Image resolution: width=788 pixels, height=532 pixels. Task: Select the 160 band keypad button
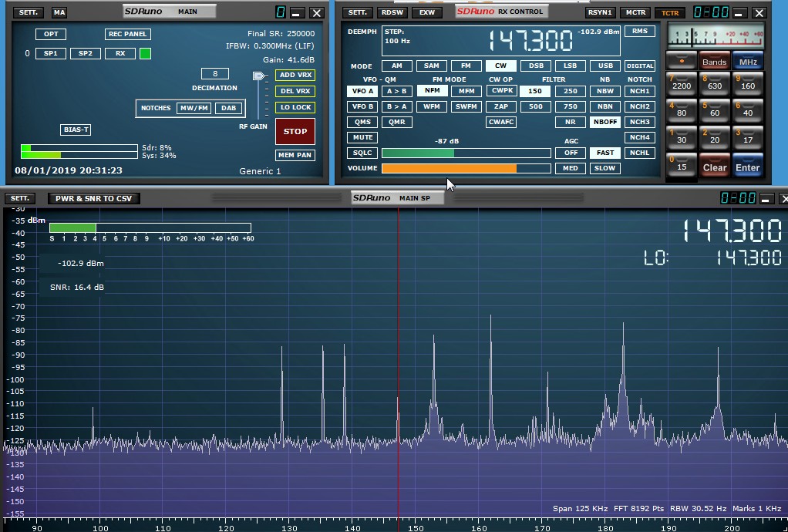[748, 83]
